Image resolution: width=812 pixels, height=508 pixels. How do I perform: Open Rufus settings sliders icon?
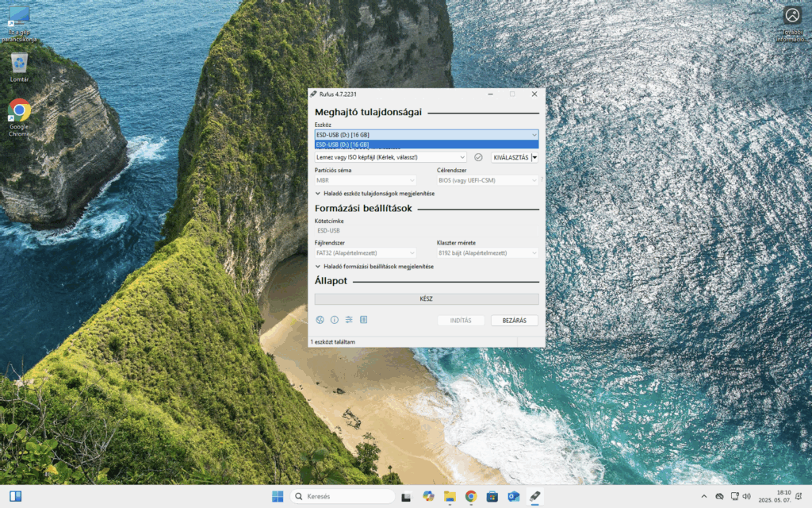tap(349, 320)
